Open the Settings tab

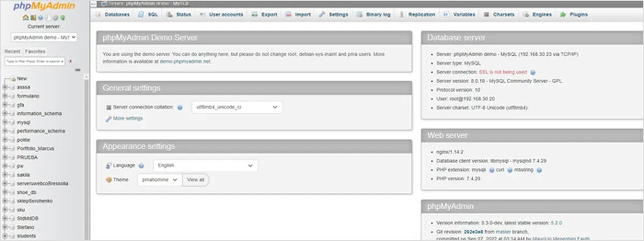(x=334, y=14)
